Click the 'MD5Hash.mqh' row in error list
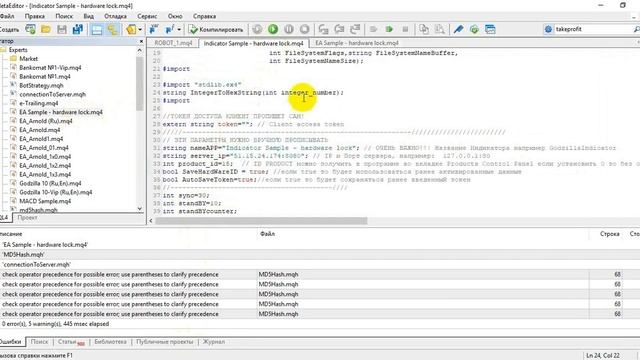The height and width of the screenshot is (360, 640). click(x=320, y=255)
